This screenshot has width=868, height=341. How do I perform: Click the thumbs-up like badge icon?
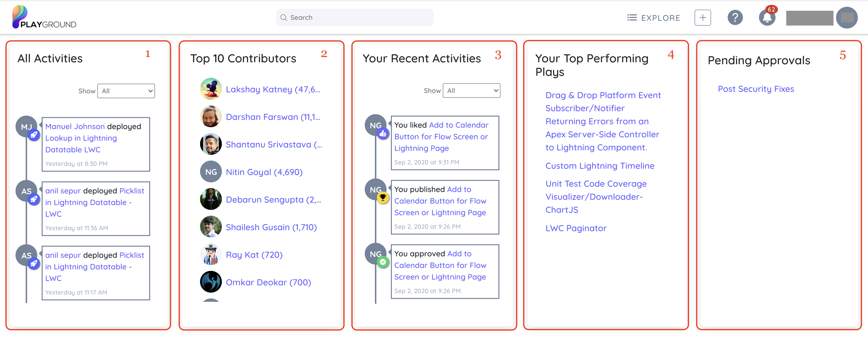[383, 134]
